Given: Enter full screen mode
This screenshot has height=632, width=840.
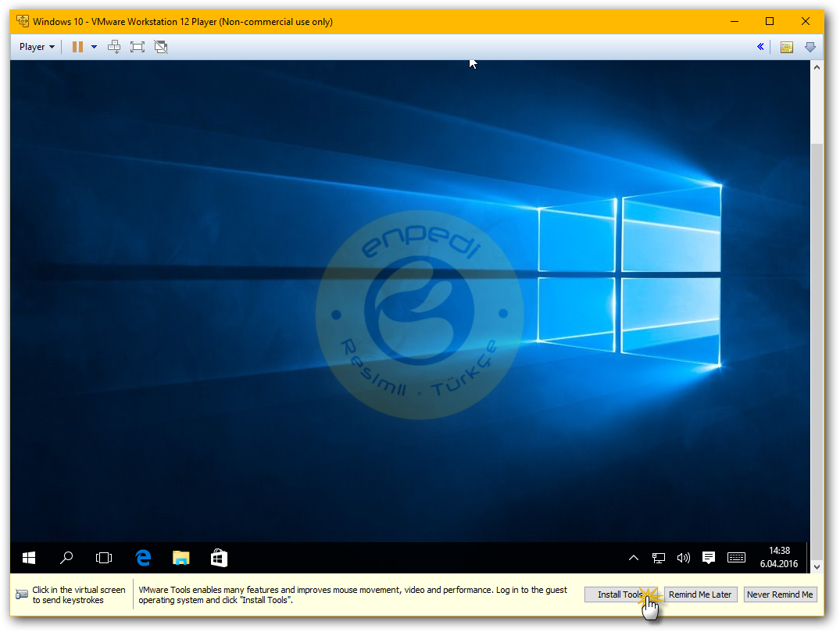Looking at the screenshot, I should (x=138, y=47).
